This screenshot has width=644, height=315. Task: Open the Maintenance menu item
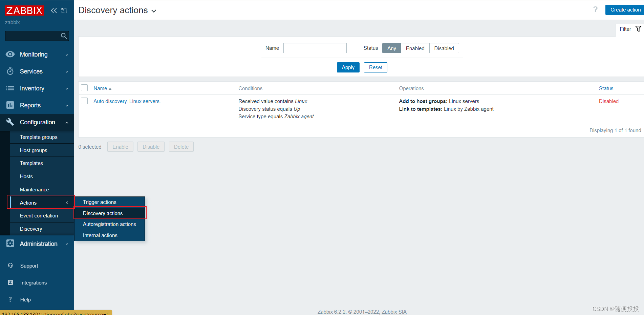tap(42, 190)
